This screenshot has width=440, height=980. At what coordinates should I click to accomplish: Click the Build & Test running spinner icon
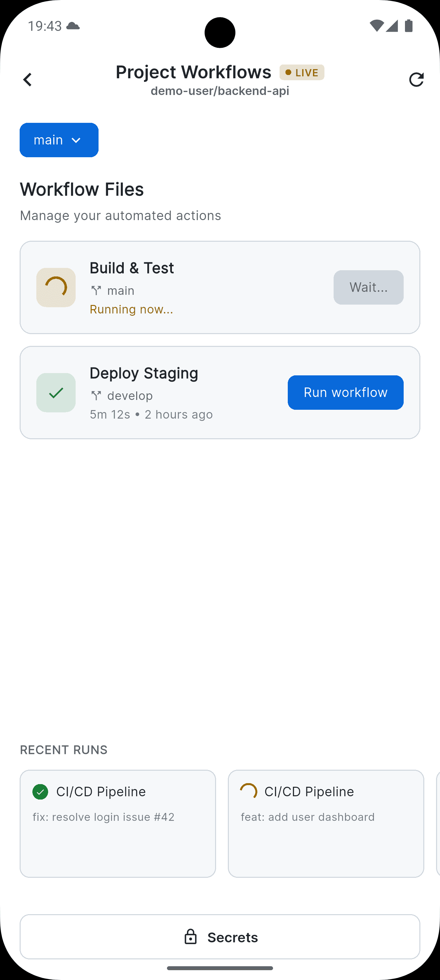pos(56,287)
